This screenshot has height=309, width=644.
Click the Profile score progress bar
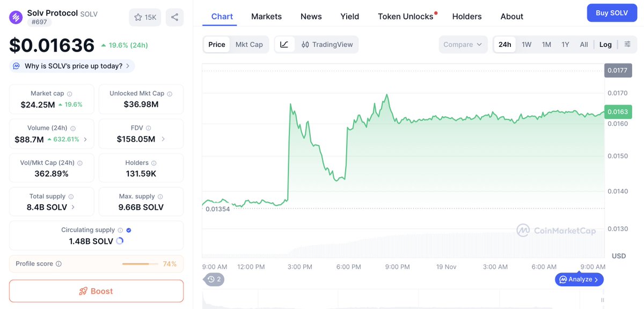tap(140, 264)
